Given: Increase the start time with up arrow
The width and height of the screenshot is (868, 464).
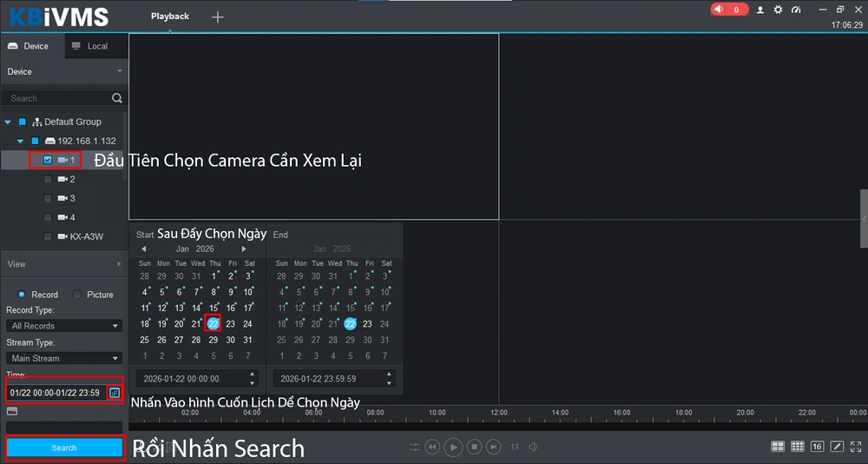Looking at the screenshot, I should point(253,375).
